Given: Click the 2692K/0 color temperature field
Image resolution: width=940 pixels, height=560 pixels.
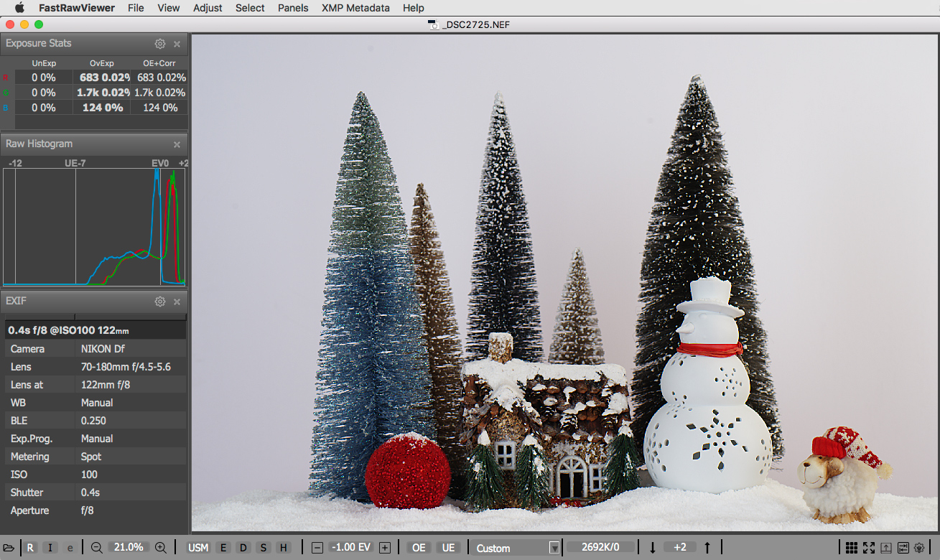Looking at the screenshot, I should [600, 548].
